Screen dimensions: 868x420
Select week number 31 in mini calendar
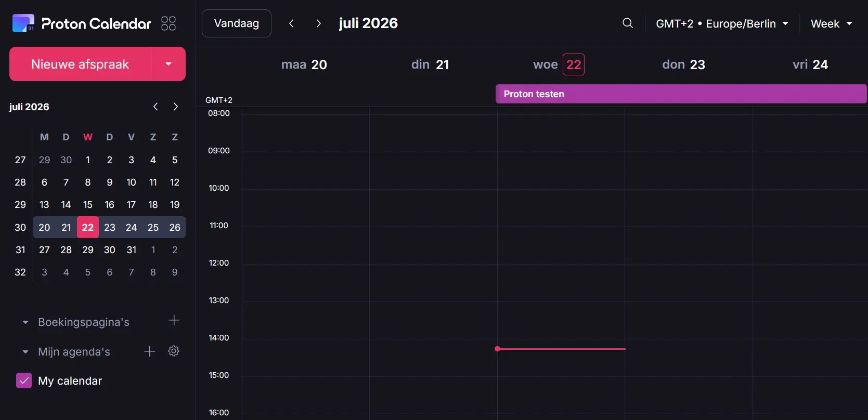20,250
